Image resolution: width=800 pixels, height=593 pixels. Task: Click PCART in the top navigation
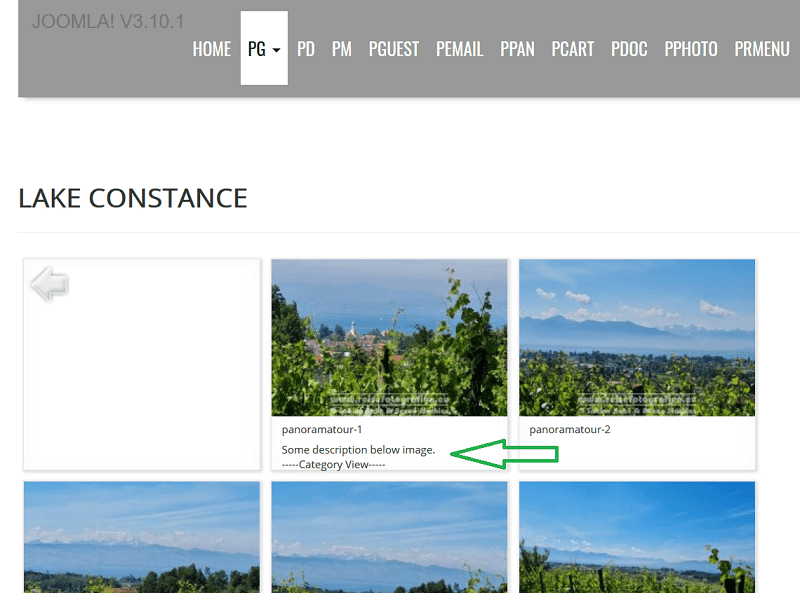(572, 49)
